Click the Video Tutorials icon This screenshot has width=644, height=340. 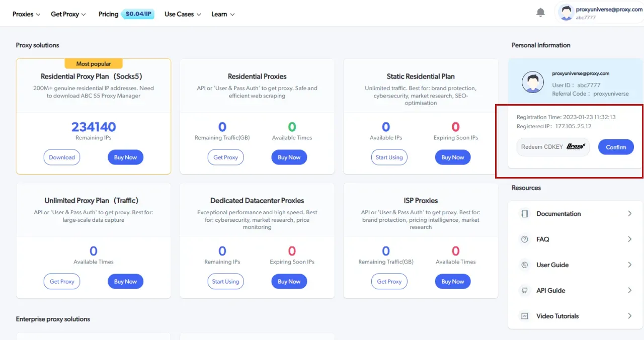coord(525,316)
